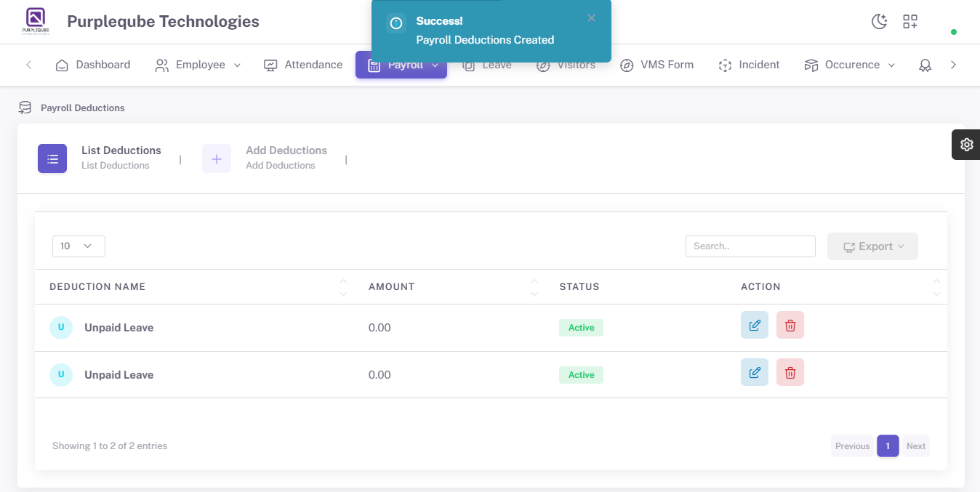This screenshot has height=492, width=980.
Task: Click the second row U avatar
Action: point(61,375)
